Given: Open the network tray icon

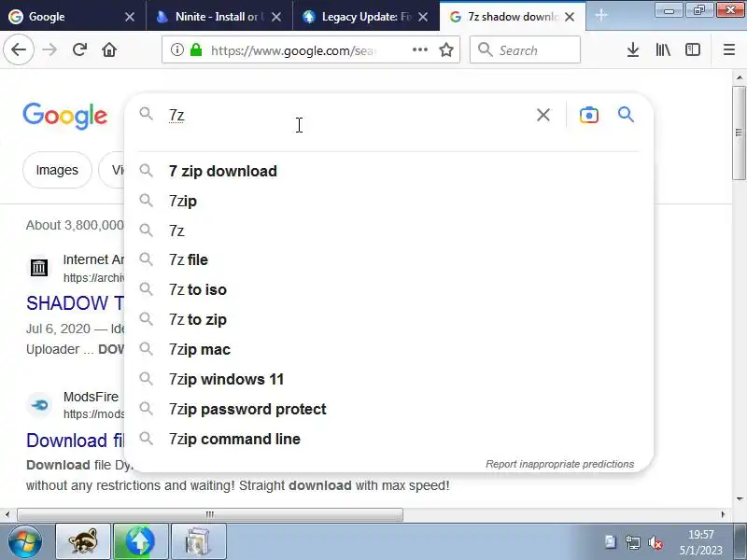Looking at the screenshot, I should (633, 542).
